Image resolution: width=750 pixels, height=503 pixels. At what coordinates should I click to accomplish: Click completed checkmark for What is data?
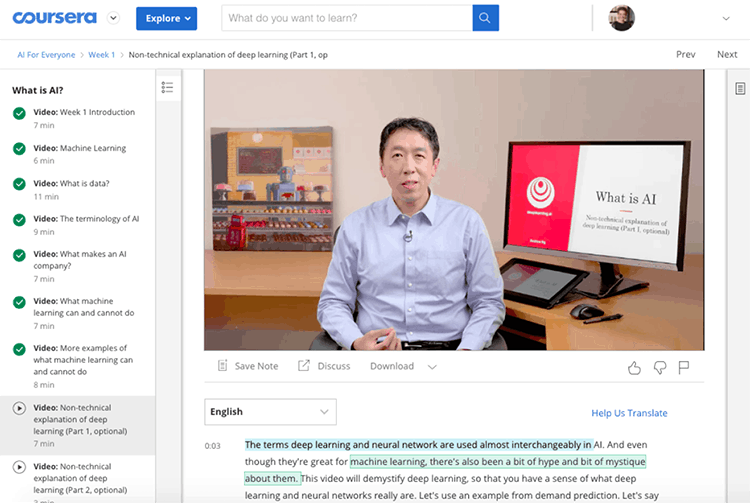19,184
